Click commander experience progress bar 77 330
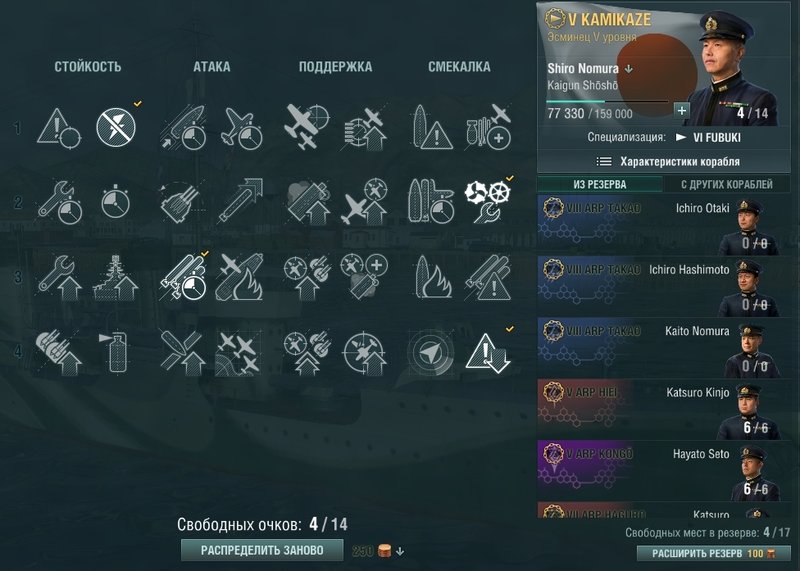Image resolution: width=800 pixels, height=571 pixels. click(x=607, y=102)
